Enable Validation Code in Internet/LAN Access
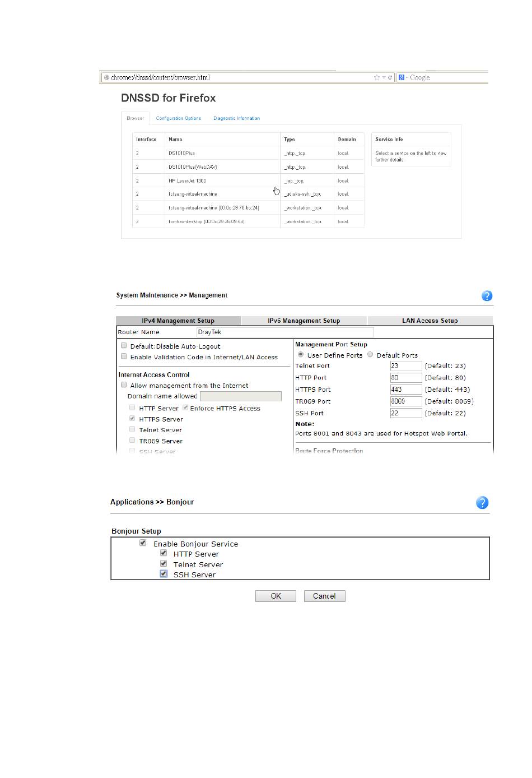Screen dimensions: 532x778 [x=124, y=356]
